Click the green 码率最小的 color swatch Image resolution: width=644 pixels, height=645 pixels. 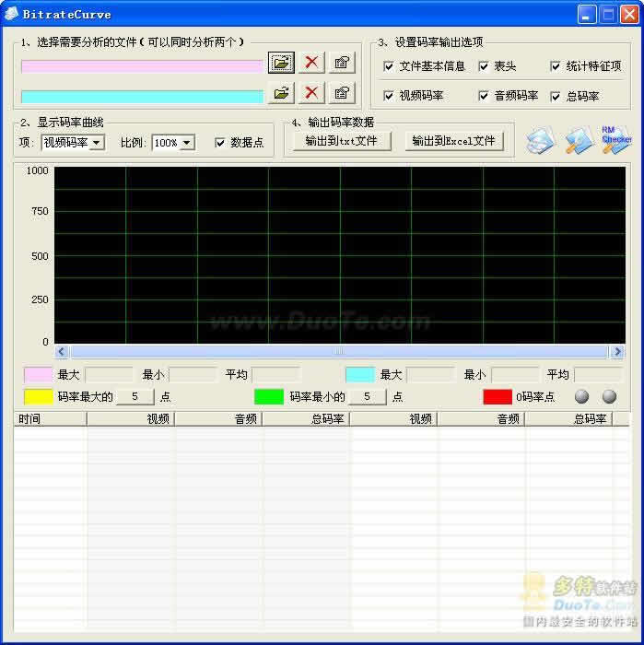click(269, 397)
